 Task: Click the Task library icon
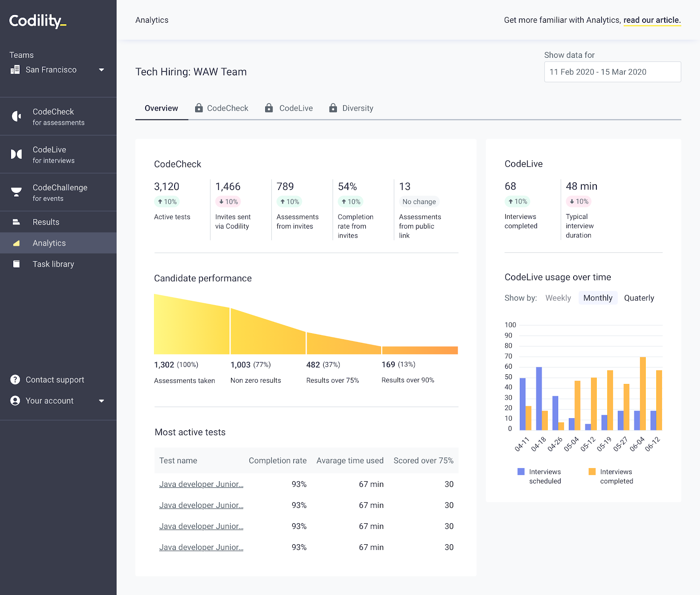(x=16, y=264)
